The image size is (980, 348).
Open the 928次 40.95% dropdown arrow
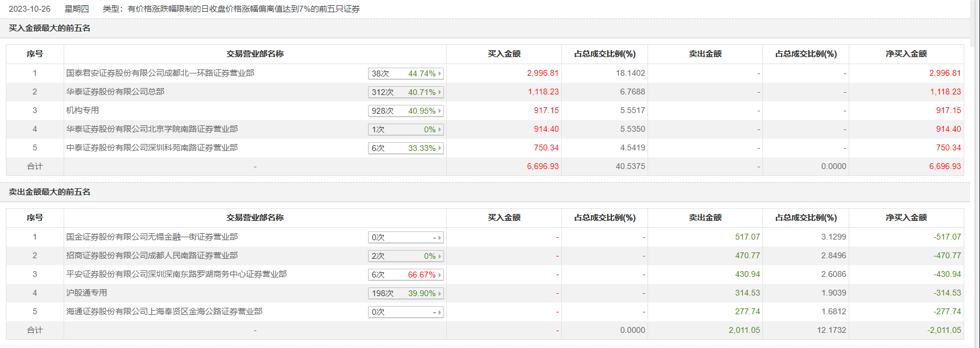tap(440, 111)
